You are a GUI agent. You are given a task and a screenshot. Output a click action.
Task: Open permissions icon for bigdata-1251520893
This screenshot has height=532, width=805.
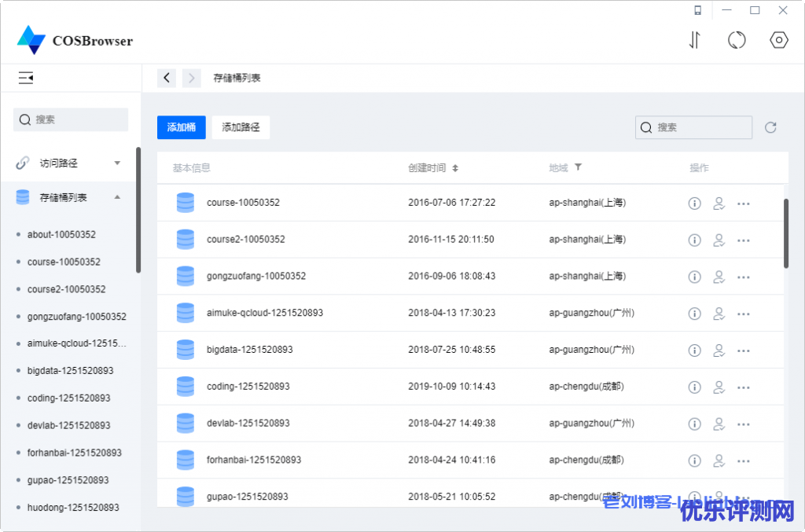coord(718,350)
